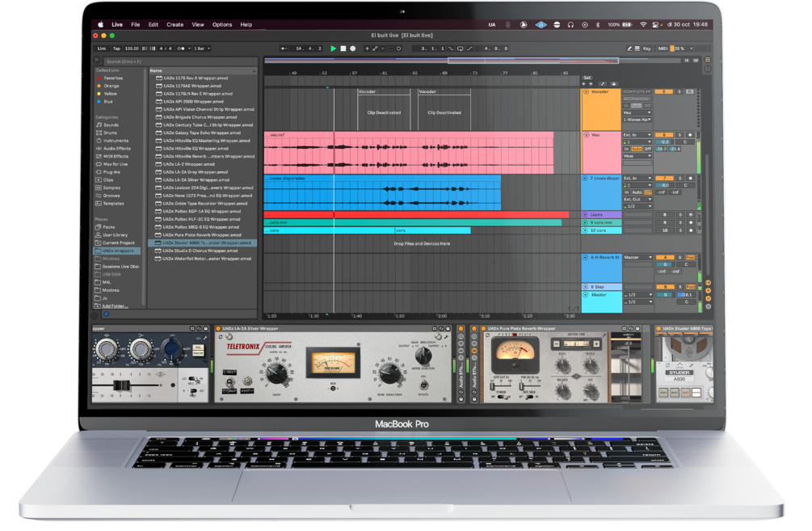812x531 pixels.
Task: Click the Capture MIDI icon
Action: pyautogui.click(x=391, y=48)
